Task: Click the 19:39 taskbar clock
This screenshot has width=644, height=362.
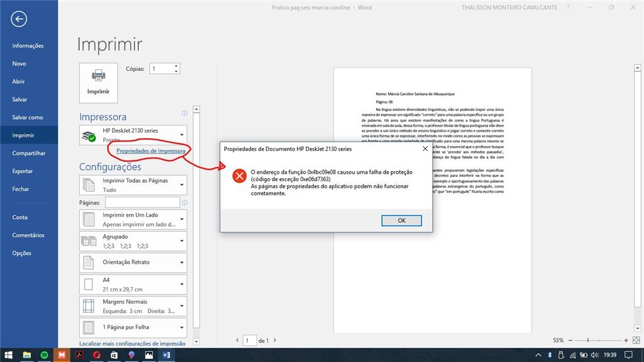Action: (610, 354)
